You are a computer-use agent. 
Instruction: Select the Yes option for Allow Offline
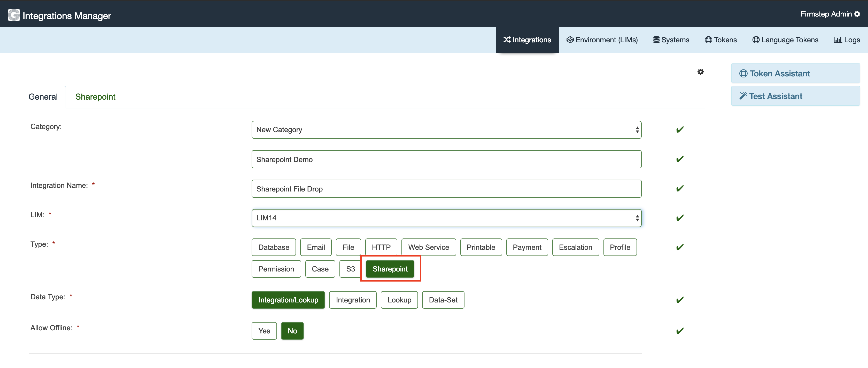coord(264,331)
